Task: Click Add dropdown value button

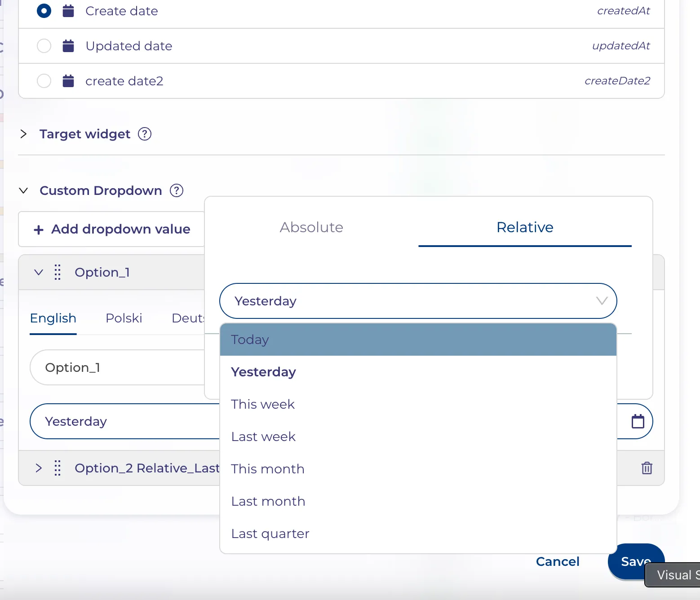Action: coord(112,229)
